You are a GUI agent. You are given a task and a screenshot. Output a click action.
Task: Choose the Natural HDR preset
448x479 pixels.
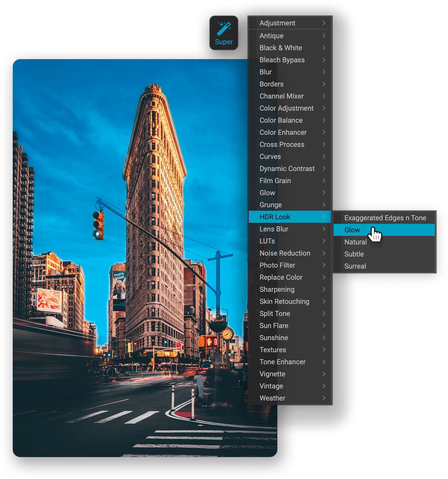coord(355,242)
